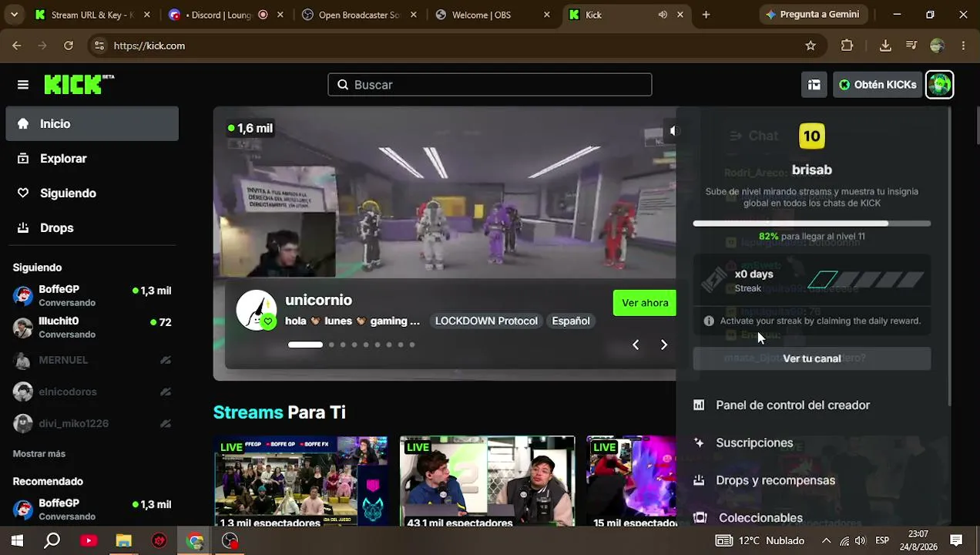Open BoffeGP in the Siguiendo list

[92, 295]
